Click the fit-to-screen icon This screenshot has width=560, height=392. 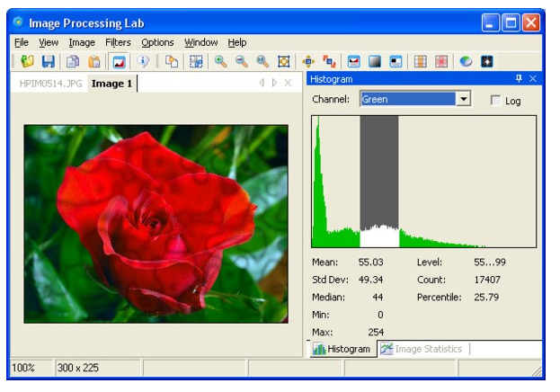click(x=284, y=61)
